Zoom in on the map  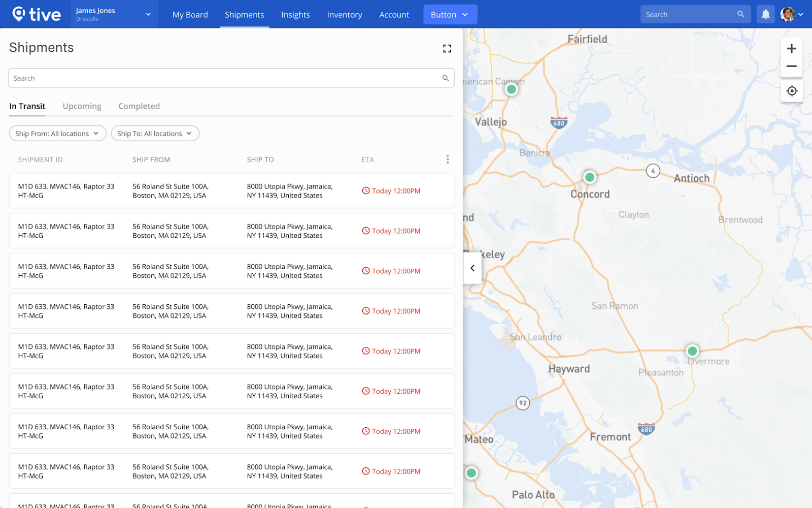point(791,48)
